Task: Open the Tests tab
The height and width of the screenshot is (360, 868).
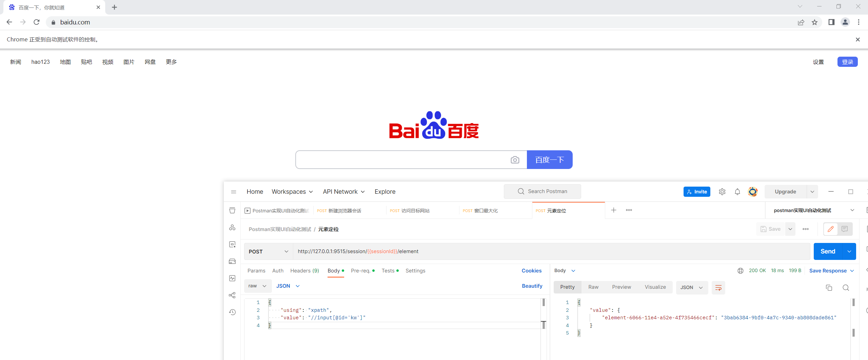Action: pyautogui.click(x=390, y=270)
